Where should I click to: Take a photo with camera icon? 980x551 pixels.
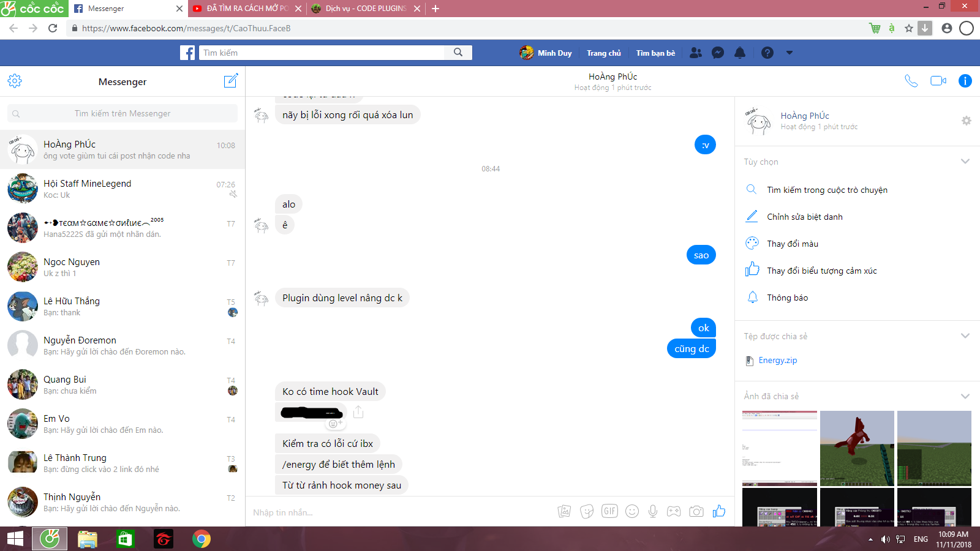[x=696, y=511]
